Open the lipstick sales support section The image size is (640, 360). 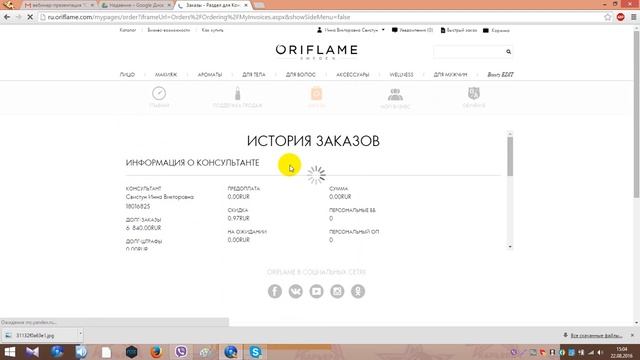click(x=238, y=94)
